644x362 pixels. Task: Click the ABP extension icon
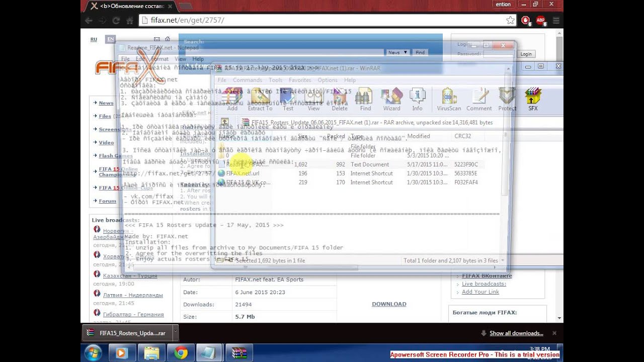541,21
